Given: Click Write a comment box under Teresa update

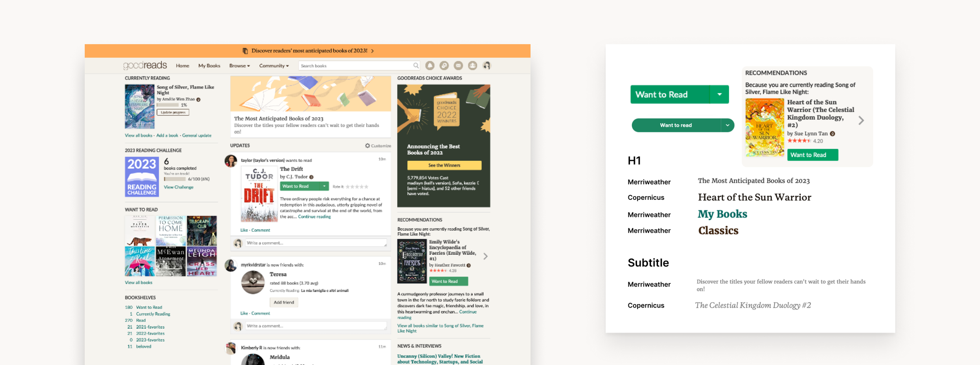Looking at the screenshot, I should pyautogui.click(x=316, y=326).
